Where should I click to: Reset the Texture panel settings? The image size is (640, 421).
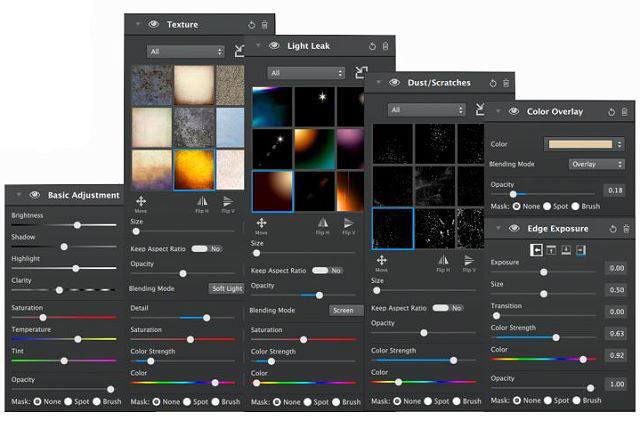(252, 25)
